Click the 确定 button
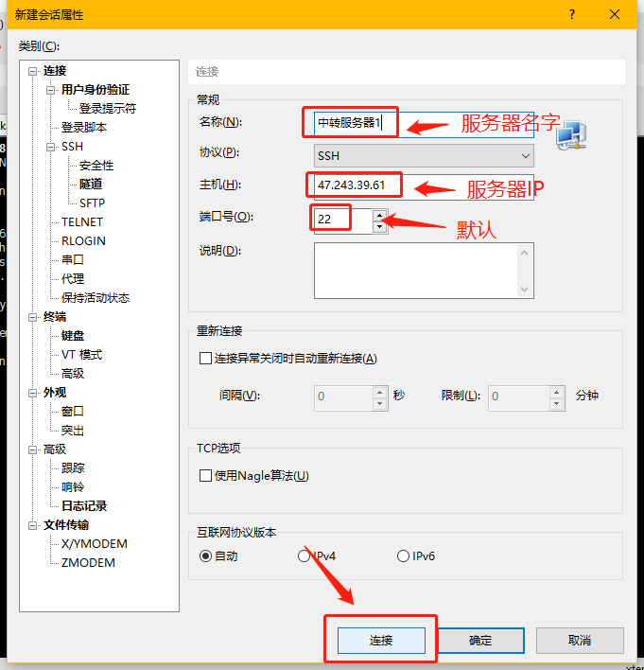 pos(480,640)
